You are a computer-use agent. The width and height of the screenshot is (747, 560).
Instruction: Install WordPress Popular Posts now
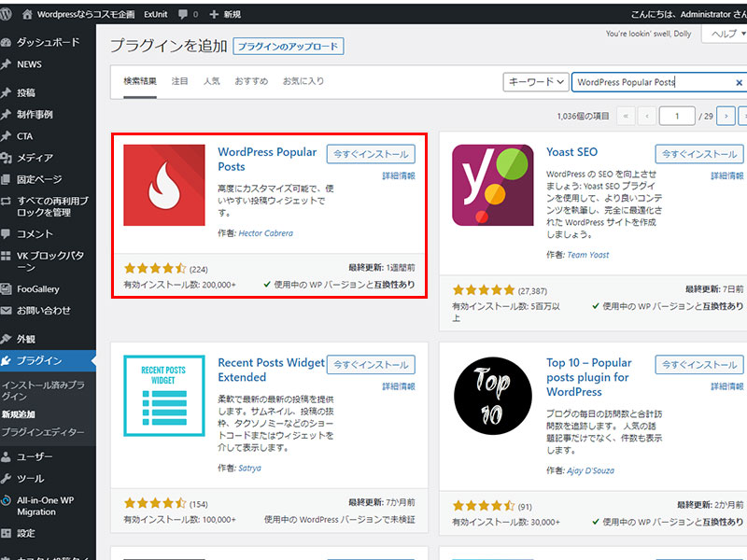(x=371, y=154)
